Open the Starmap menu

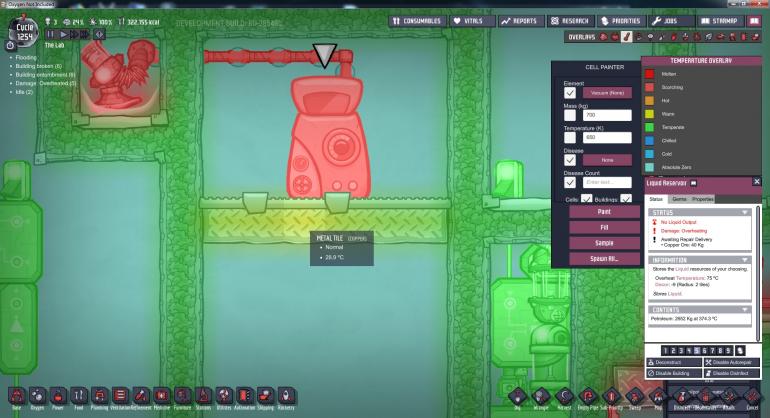[x=720, y=21]
